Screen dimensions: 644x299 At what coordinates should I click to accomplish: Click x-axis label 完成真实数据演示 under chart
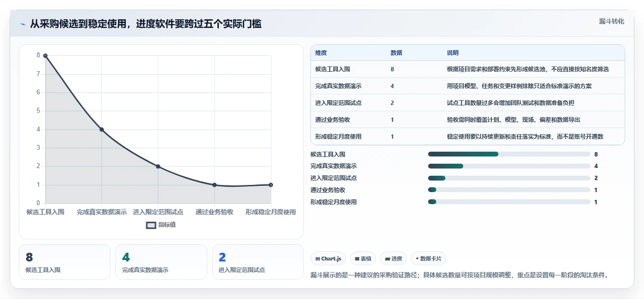click(102, 212)
